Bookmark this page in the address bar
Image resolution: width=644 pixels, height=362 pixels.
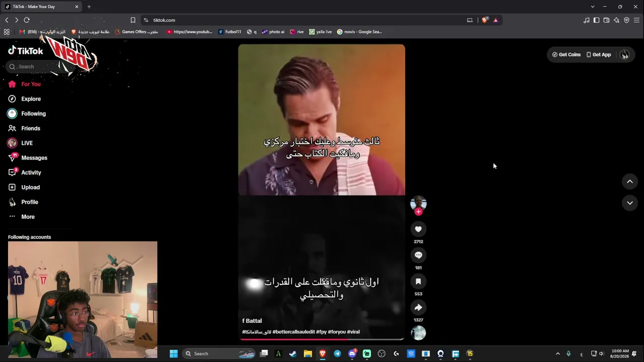tap(133, 20)
